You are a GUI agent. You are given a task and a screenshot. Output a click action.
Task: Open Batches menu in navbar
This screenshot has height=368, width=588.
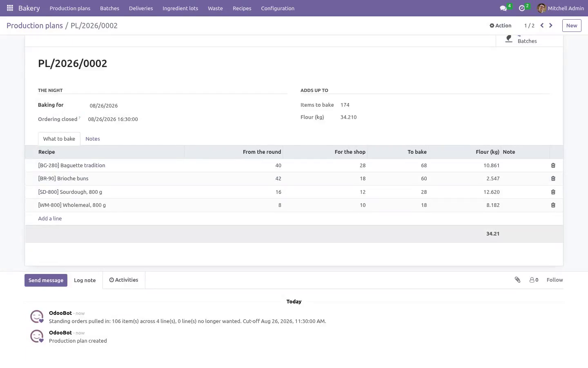click(110, 8)
